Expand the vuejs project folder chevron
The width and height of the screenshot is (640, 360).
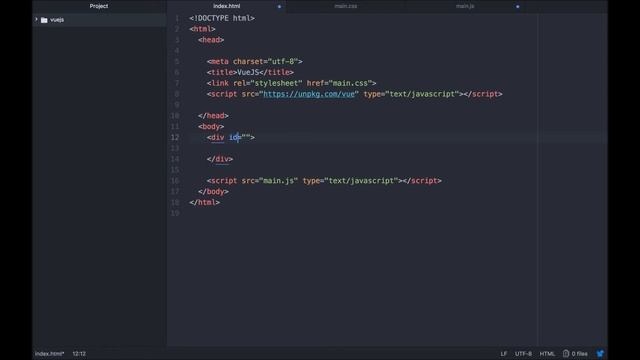click(36, 20)
